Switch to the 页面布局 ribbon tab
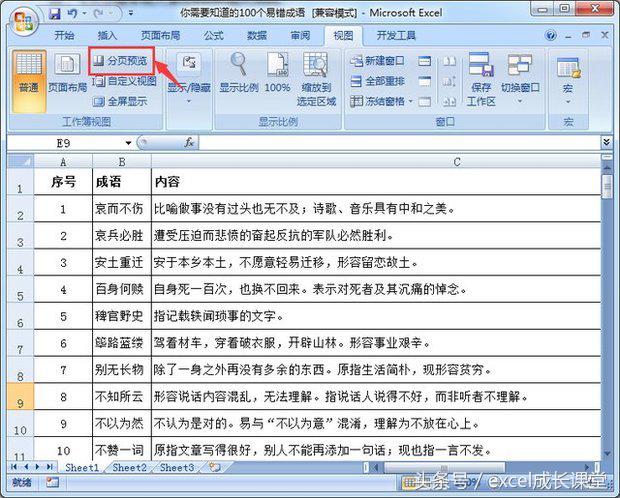This screenshot has height=498, width=620. (160, 36)
